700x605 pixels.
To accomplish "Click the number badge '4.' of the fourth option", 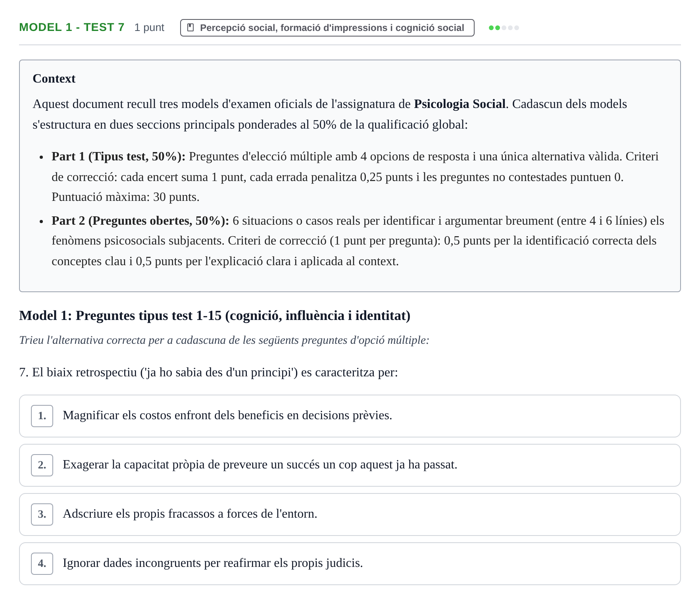I will coord(42,564).
